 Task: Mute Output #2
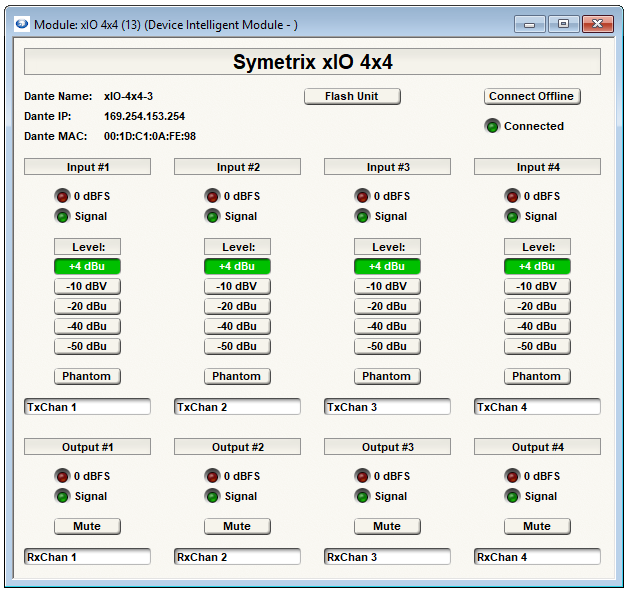coord(237,526)
